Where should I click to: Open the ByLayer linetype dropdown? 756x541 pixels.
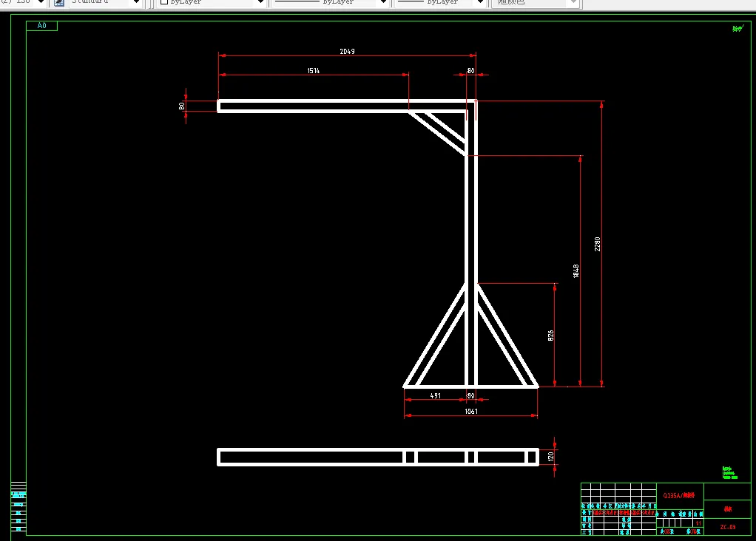(384, 2)
